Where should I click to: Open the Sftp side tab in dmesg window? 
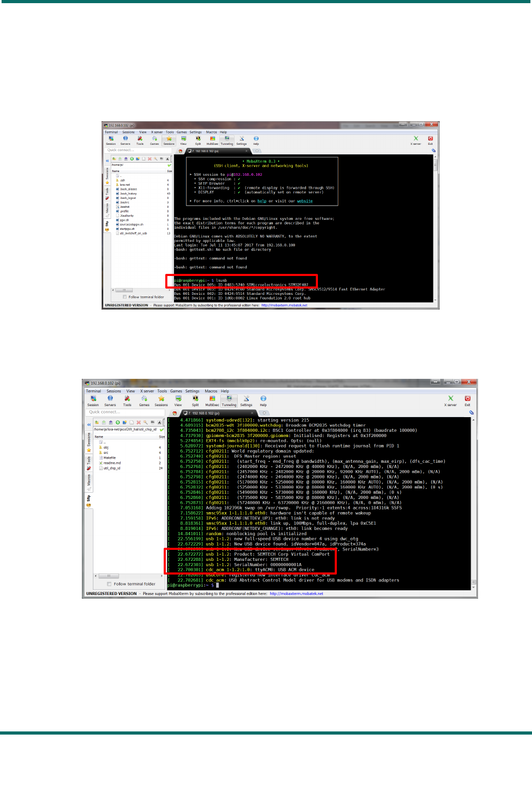click(x=89, y=500)
